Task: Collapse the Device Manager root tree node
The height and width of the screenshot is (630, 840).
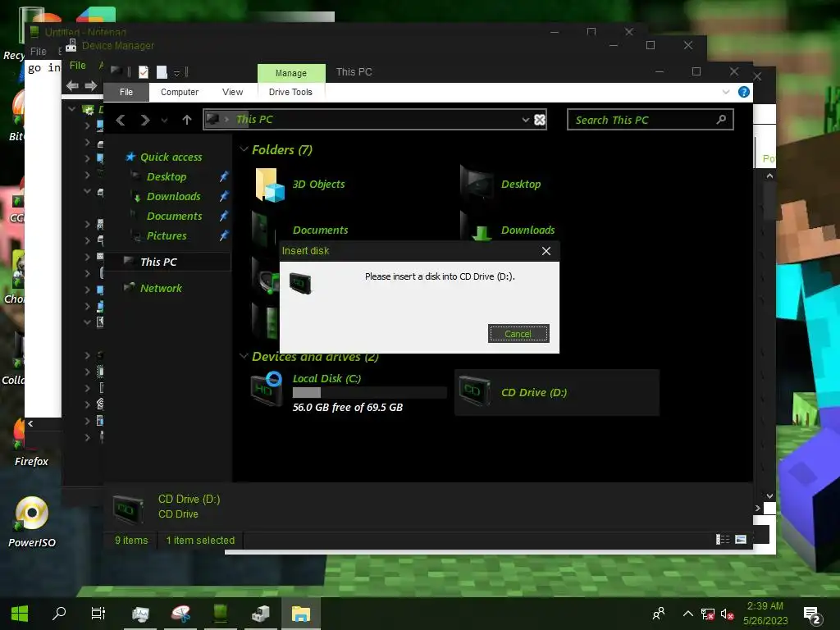Action: tap(72, 109)
